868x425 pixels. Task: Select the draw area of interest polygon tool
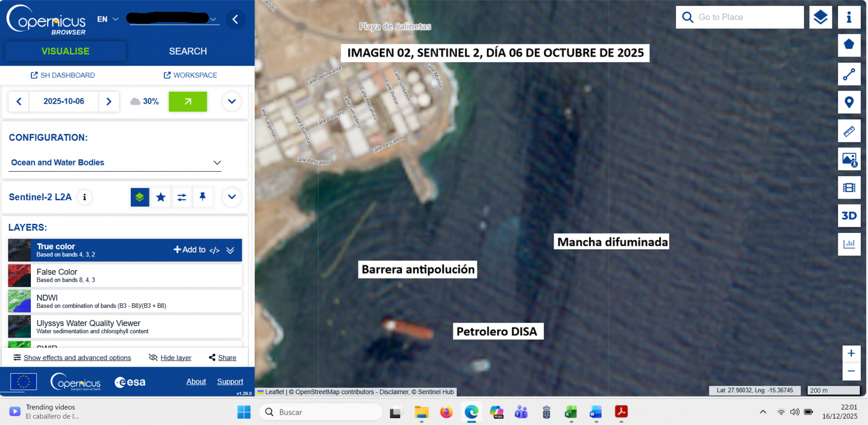pyautogui.click(x=849, y=45)
